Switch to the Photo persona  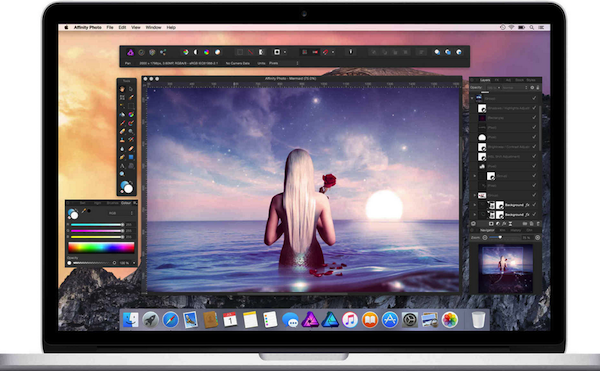(130, 52)
